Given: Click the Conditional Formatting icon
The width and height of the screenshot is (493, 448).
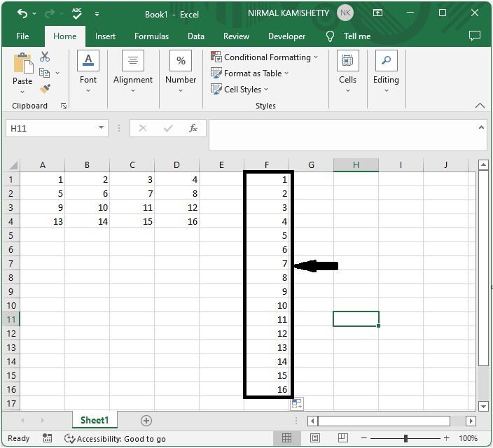Looking at the screenshot, I should click(x=216, y=57).
